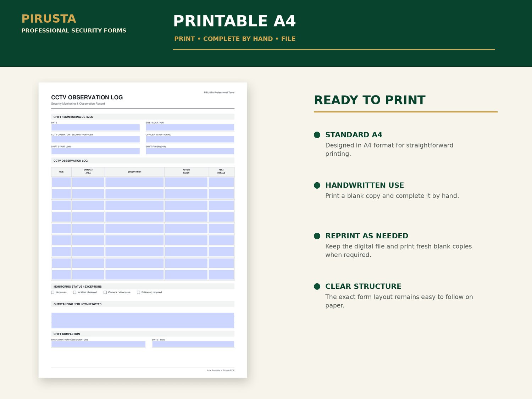This screenshot has width=532, height=399.
Task: Click the bullet dot beside 'CLEAR STRUCTURE'
Action: click(317, 287)
